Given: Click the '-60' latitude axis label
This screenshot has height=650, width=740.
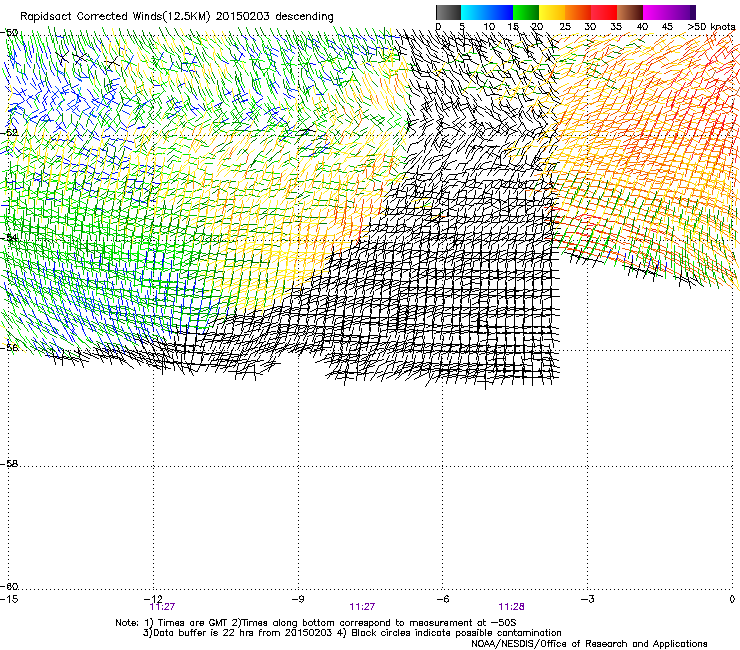Looking at the screenshot, I should click(9, 587).
